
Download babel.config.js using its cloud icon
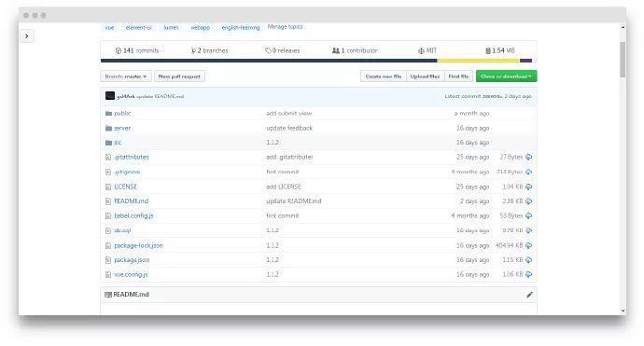click(528, 215)
